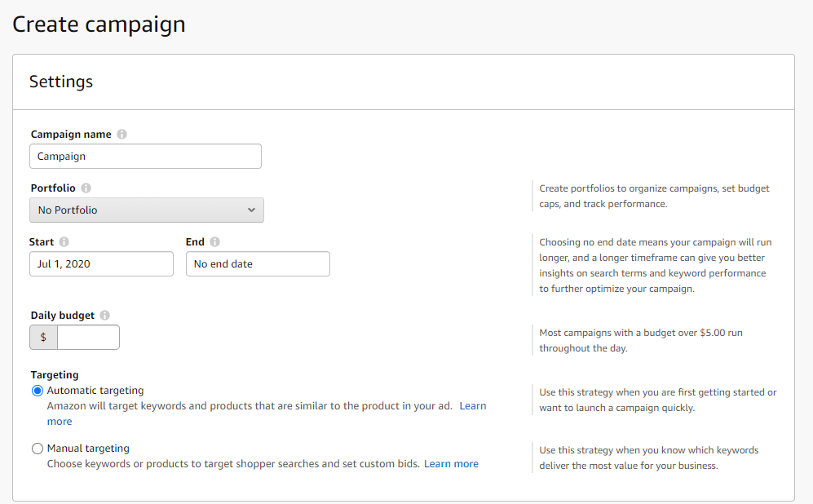Click the Portfolio dropdown chevron arrow
This screenshot has height=504, width=813.
(251, 210)
